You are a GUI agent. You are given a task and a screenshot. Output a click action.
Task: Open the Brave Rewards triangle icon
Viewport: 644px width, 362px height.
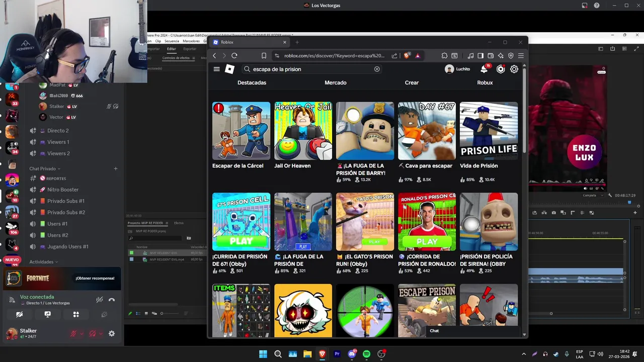coord(418,55)
